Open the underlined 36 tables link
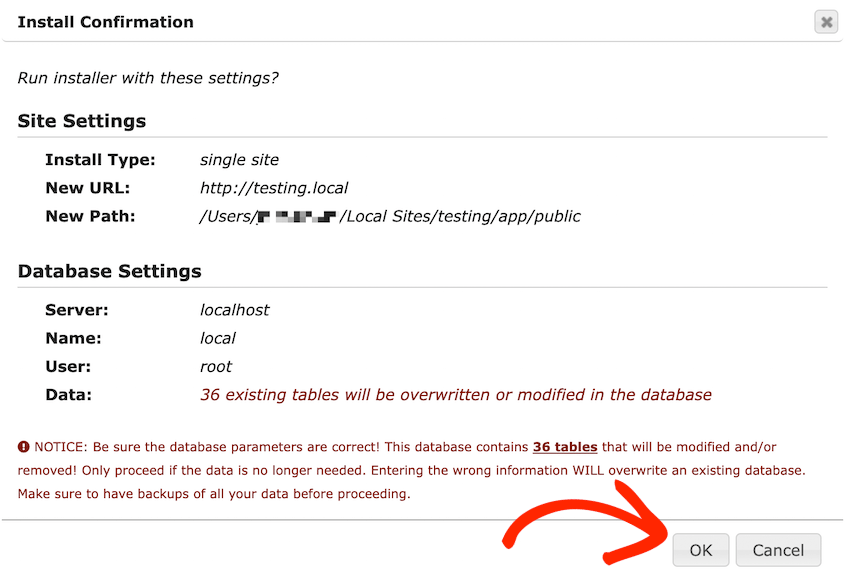The width and height of the screenshot is (845, 577). (565, 447)
